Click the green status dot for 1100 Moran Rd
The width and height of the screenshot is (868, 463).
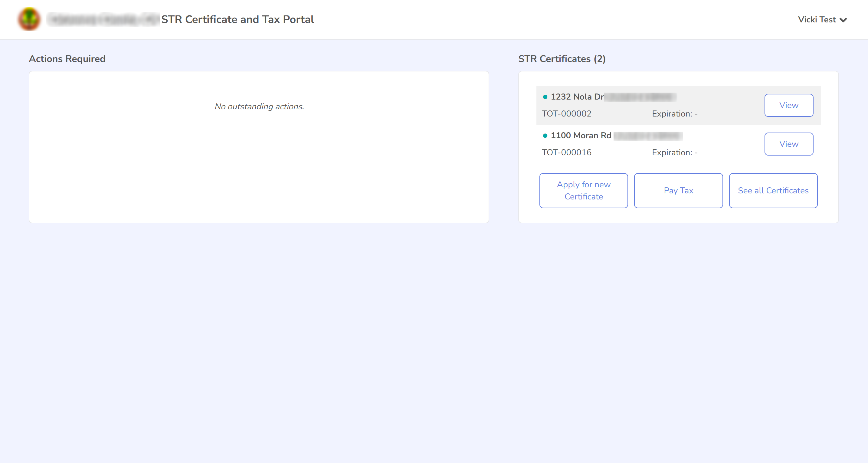click(x=545, y=136)
